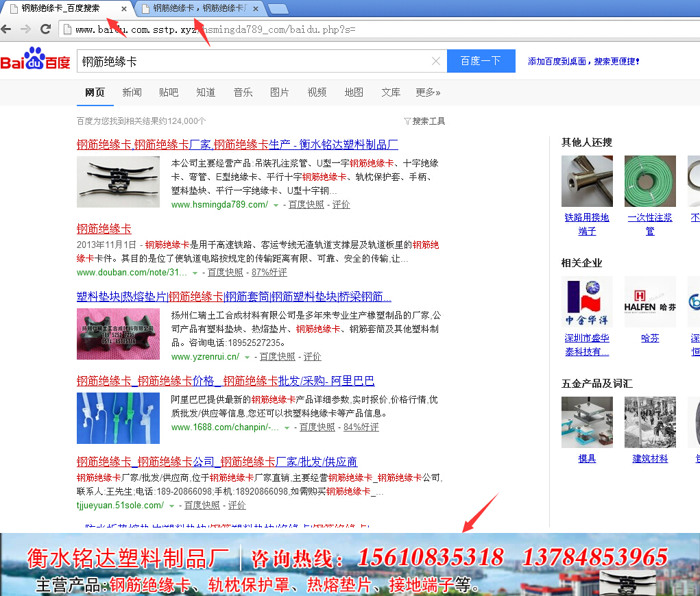Open 百度快照 for yzrenrui.cn result
The height and width of the screenshot is (596, 700).
278,356
